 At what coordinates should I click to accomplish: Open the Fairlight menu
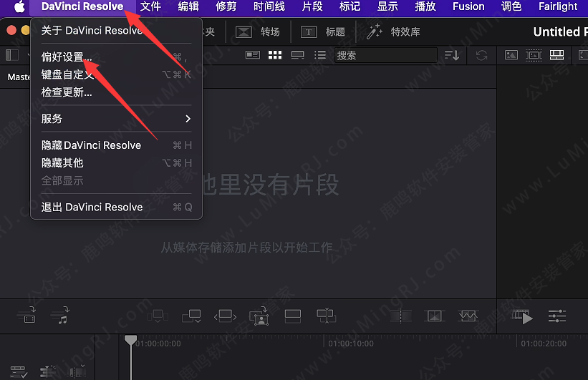point(558,6)
